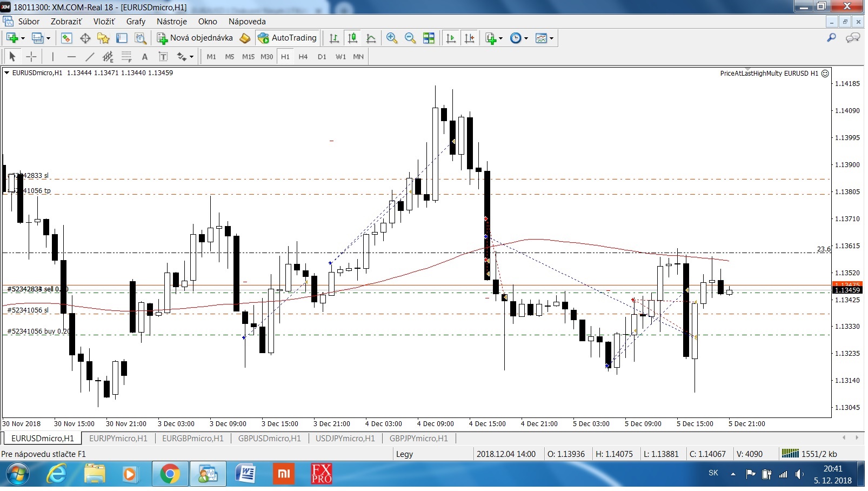Screen dimensions: 868x491
Task: Expand the indicators dropdown arrow
Action: (500, 38)
